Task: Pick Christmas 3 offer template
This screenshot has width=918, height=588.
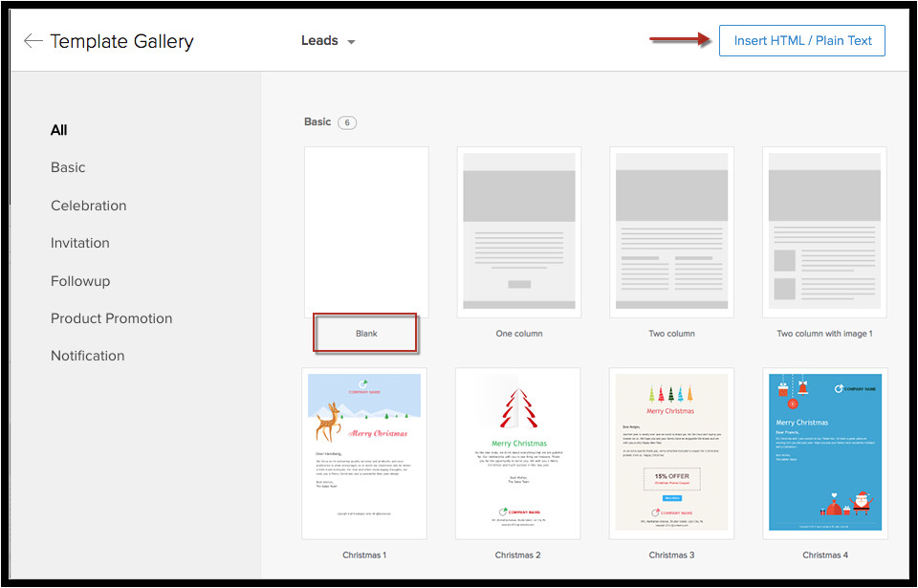Action: [671, 453]
